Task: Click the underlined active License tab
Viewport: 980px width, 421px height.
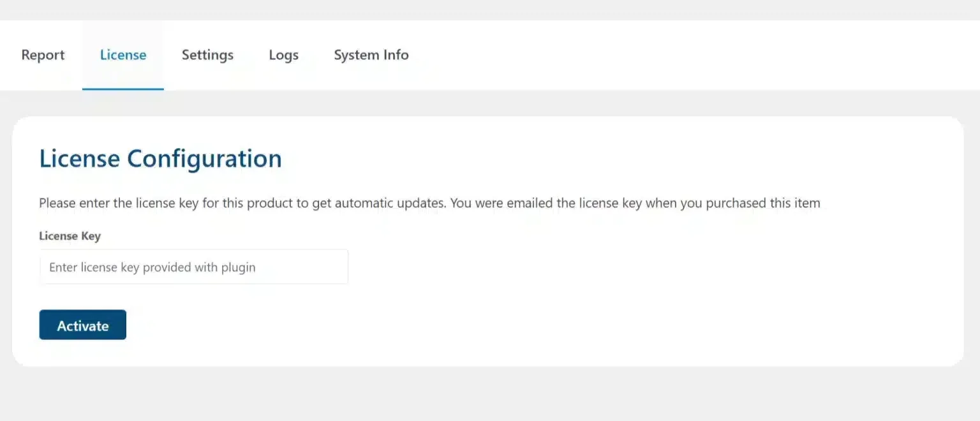Action: 123,55
